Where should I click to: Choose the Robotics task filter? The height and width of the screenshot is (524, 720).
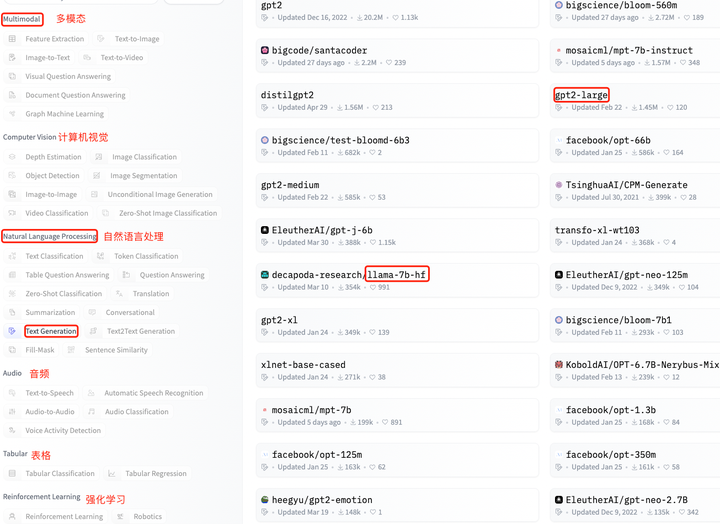click(140, 516)
